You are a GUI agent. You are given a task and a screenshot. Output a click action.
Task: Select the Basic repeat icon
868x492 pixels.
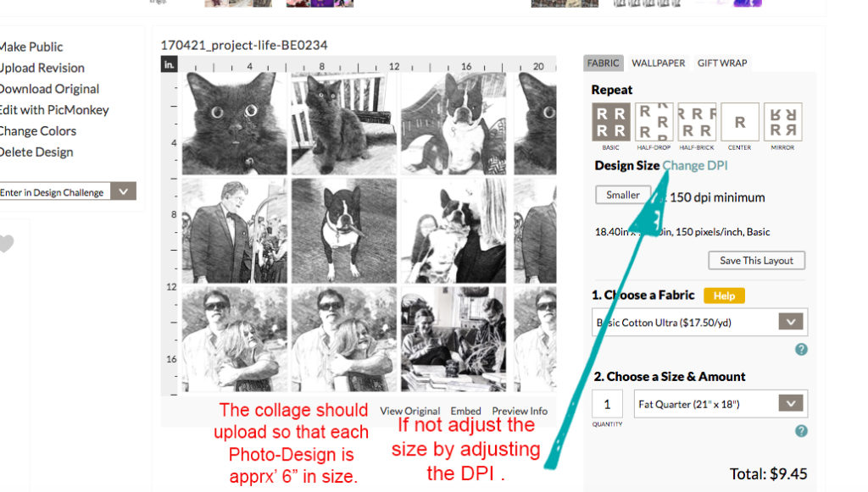click(610, 122)
